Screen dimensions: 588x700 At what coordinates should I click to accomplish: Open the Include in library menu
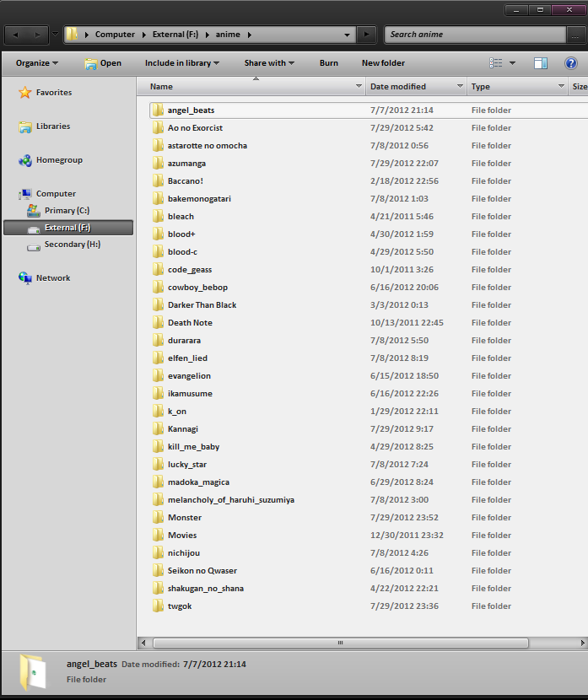pos(181,63)
